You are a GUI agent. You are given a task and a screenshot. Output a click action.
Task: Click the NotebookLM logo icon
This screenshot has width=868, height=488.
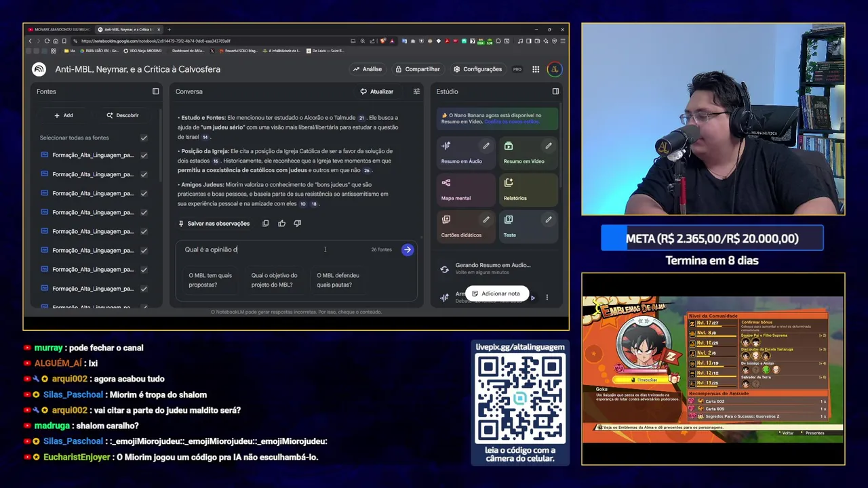click(x=39, y=69)
